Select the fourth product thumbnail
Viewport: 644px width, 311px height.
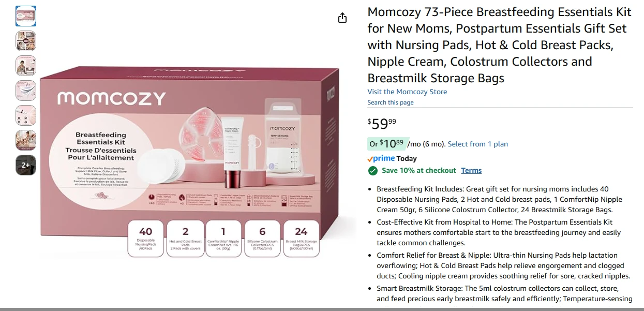26,91
